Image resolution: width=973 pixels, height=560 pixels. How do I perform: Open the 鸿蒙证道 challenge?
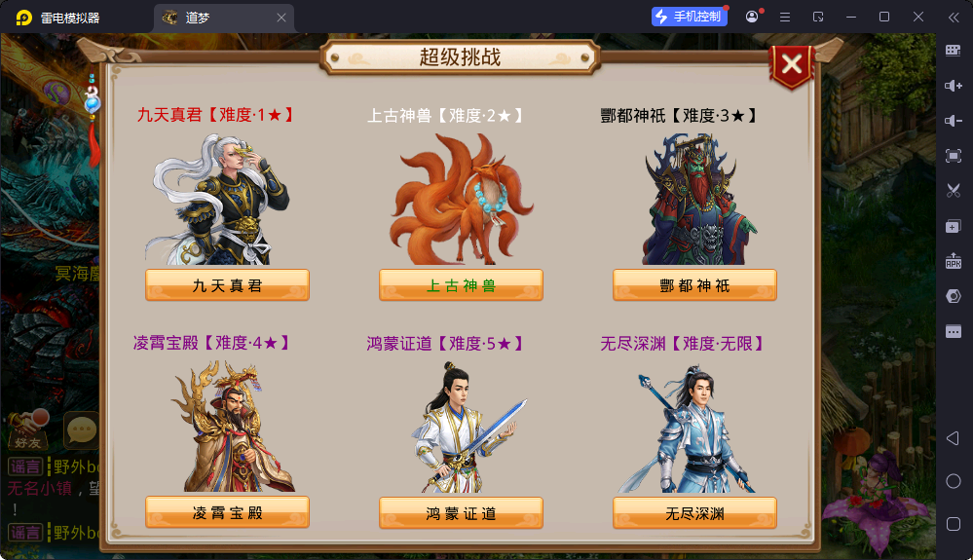tap(461, 513)
